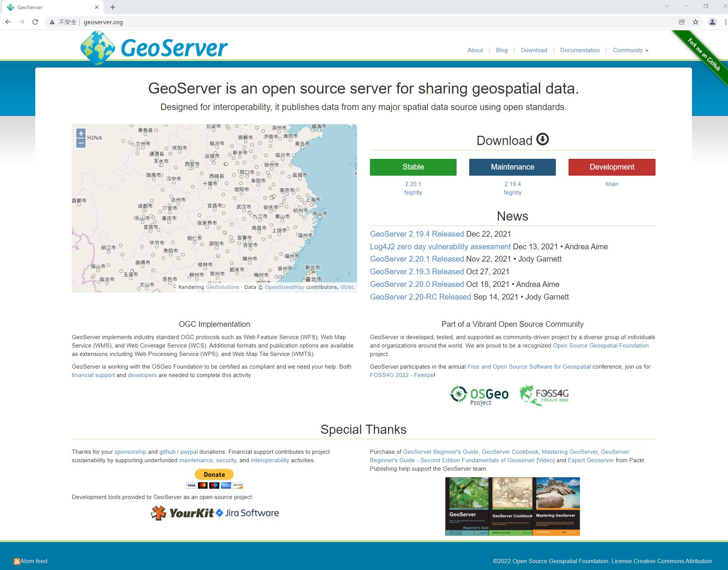The image size is (728, 570).
Task: Zoom out on the map
Action: pyautogui.click(x=81, y=143)
